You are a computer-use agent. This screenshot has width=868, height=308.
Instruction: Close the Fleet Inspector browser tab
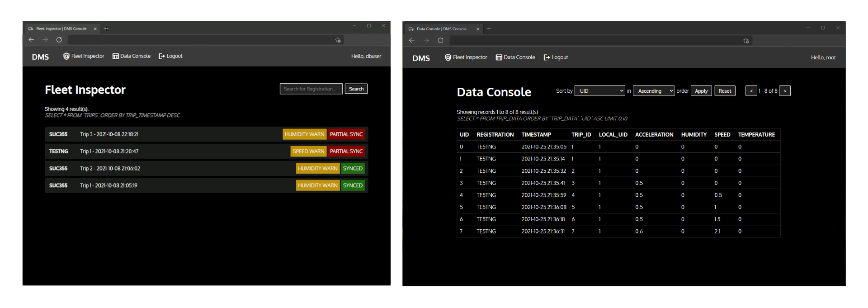95,28
